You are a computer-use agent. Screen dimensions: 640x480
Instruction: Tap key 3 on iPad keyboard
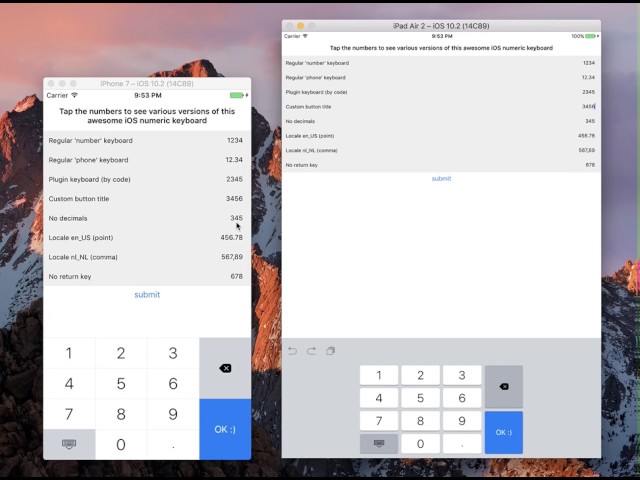462,375
